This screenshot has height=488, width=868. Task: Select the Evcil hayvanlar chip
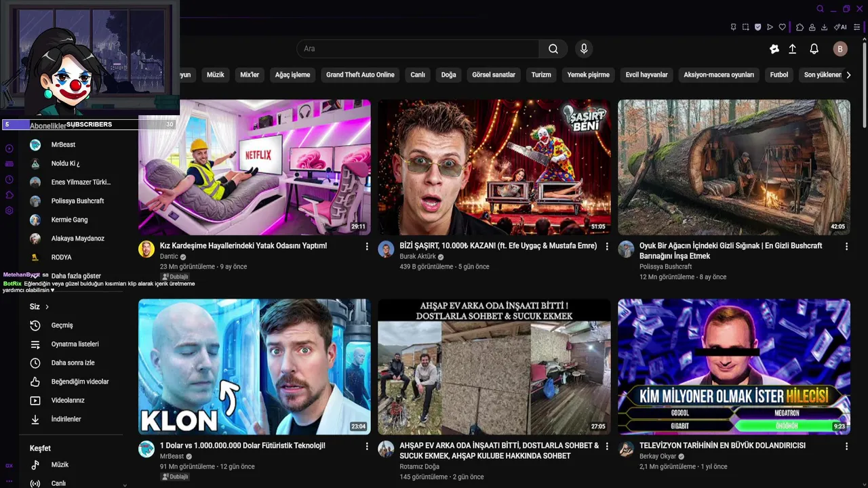click(646, 75)
